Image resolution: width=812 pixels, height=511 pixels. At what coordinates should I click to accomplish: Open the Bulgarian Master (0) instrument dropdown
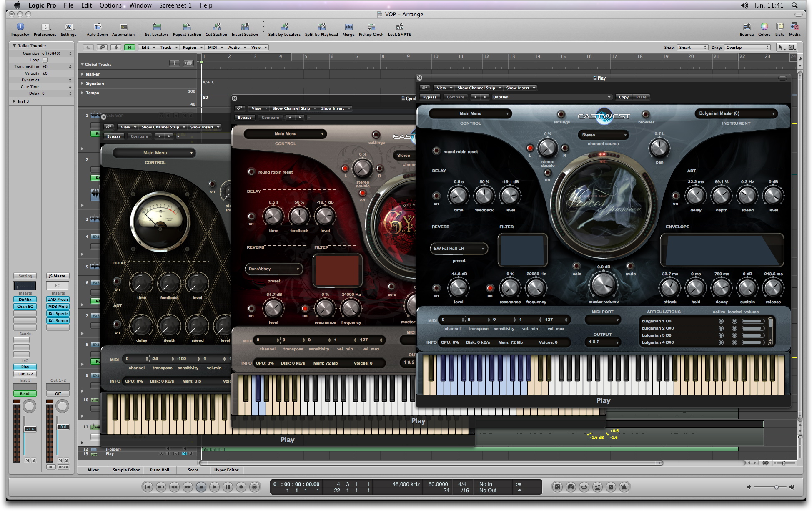click(x=736, y=113)
